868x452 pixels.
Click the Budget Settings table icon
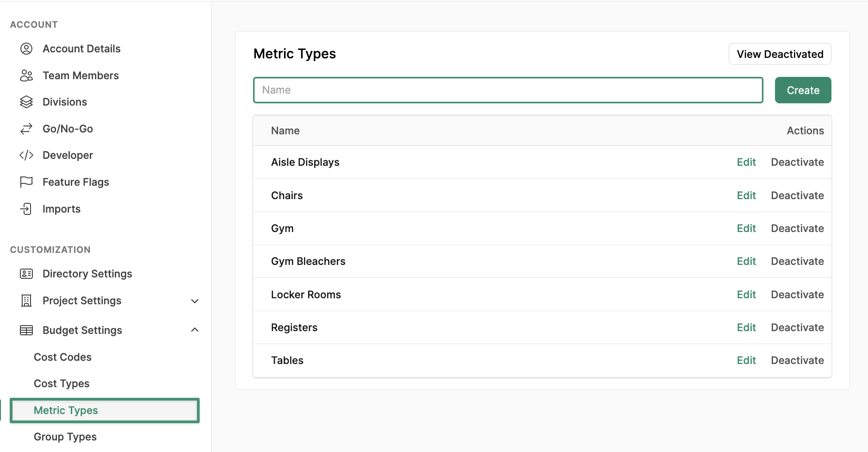click(x=26, y=330)
